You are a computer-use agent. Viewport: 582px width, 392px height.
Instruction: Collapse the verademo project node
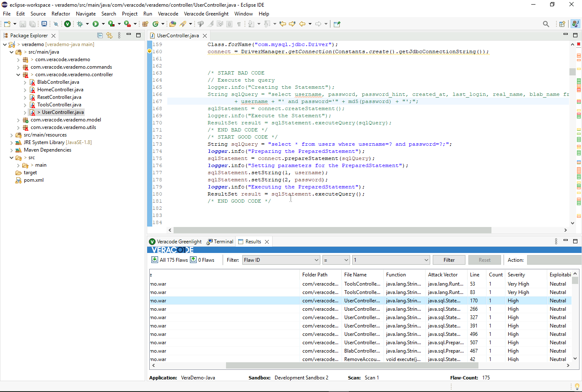(5, 44)
